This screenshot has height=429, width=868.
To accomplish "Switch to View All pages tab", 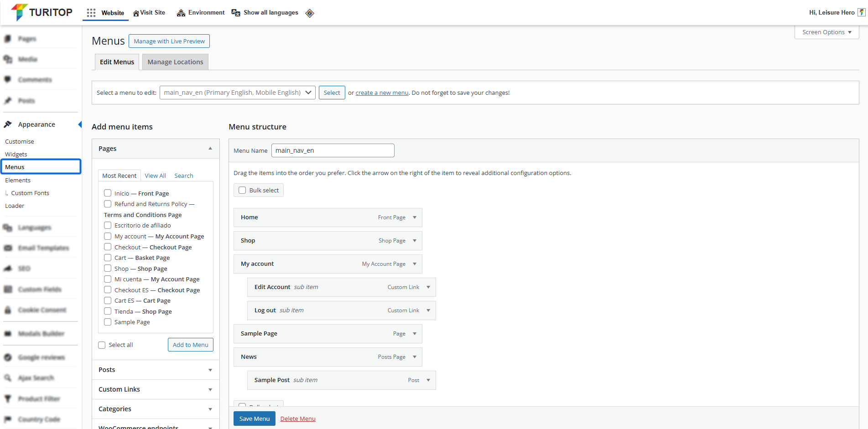I will [155, 176].
